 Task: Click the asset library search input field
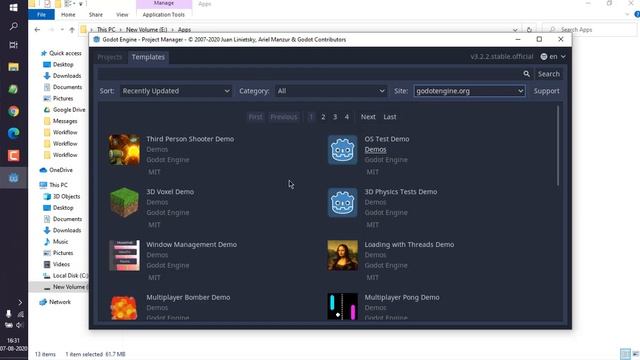309,74
